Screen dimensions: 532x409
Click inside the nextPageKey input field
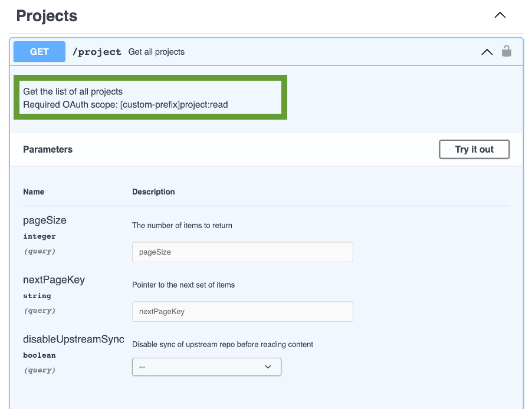pos(242,311)
